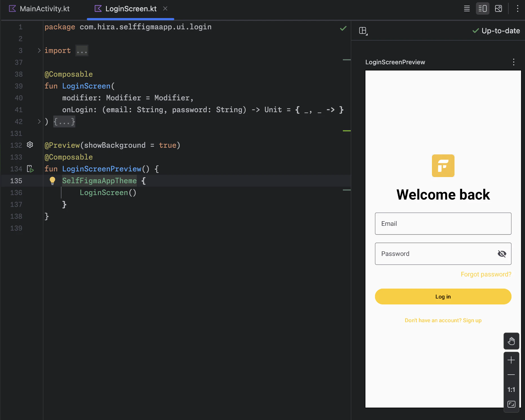Viewport: 525px width, 420px height.
Task: Show quick-fix lightbulb on line 135
Action: click(x=52, y=181)
